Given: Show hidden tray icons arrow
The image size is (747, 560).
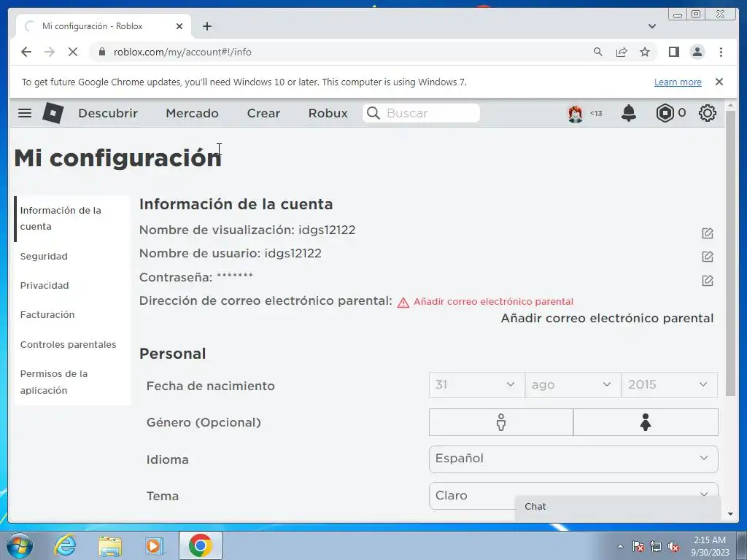Looking at the screenshot, I should [x=620, y=546].
